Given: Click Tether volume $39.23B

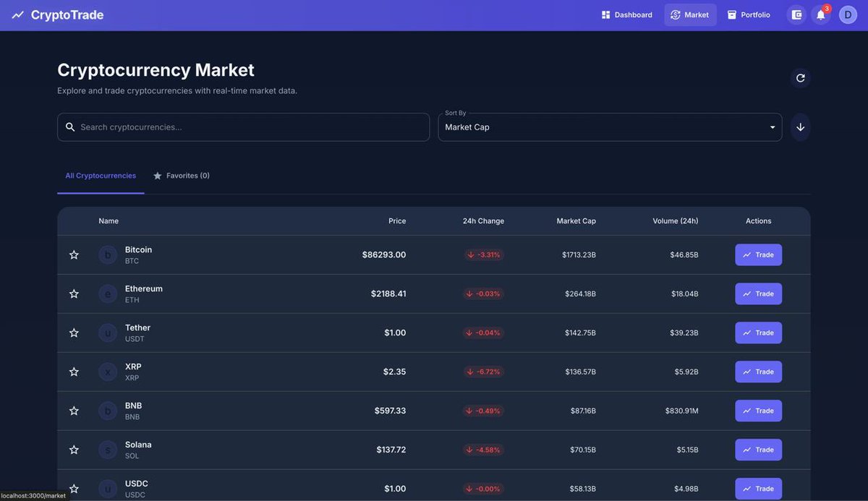Looking at the screenshot, I should tap(684, 333).
